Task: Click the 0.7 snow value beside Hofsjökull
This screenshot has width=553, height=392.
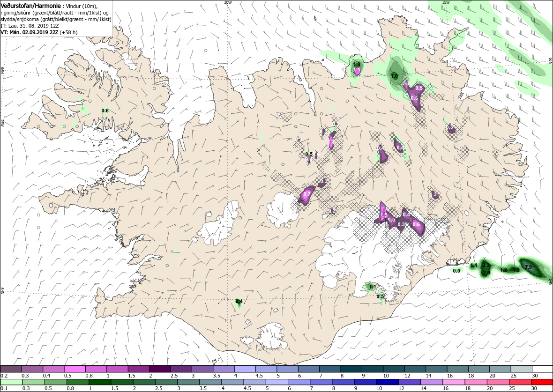Action: 307,194
